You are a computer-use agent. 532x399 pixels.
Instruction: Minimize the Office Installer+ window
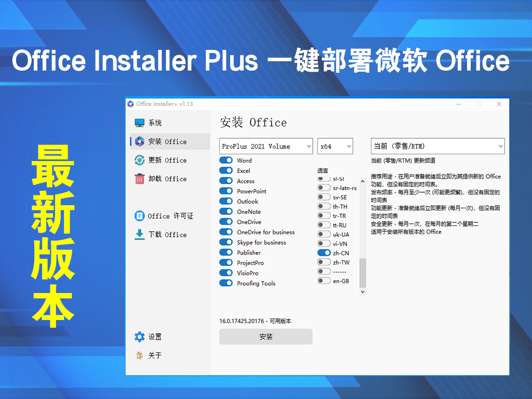tap(458, 104)
